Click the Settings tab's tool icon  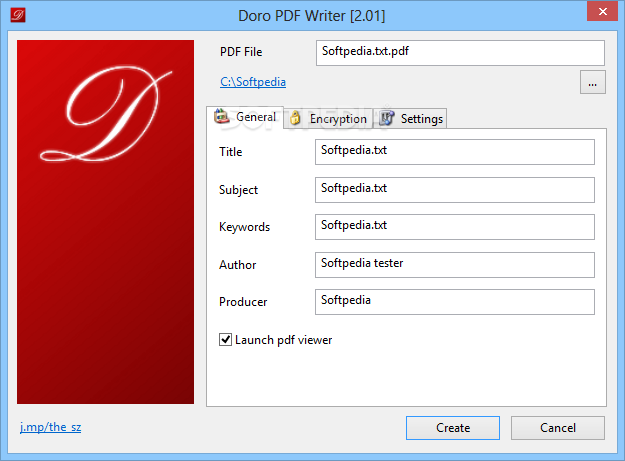[x=386, y=118]
